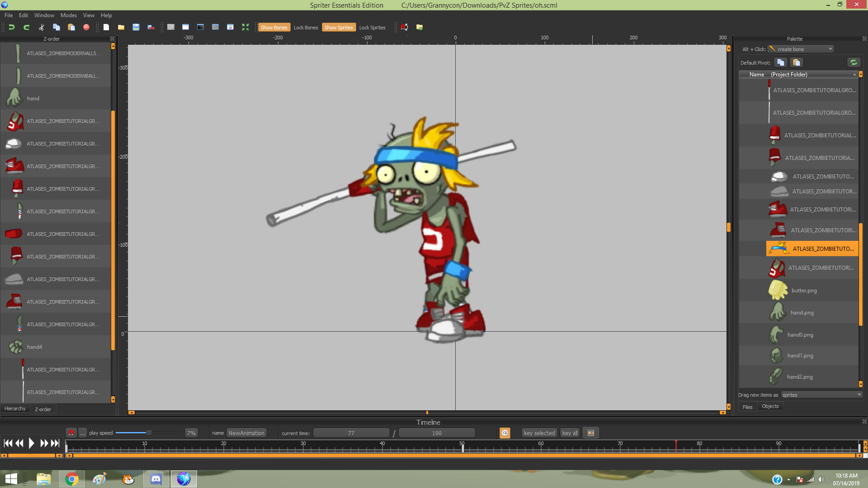The image size is (868, 488).
Task: Open the File menu
Action: pyautogui.click(x=9, y=15)
